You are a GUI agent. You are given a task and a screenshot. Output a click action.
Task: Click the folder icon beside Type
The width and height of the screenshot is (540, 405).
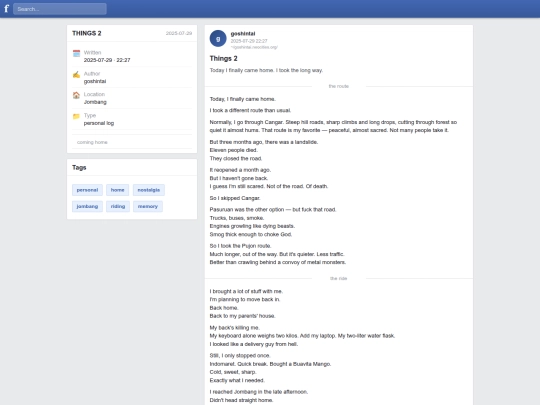click(x=76, y=116)
